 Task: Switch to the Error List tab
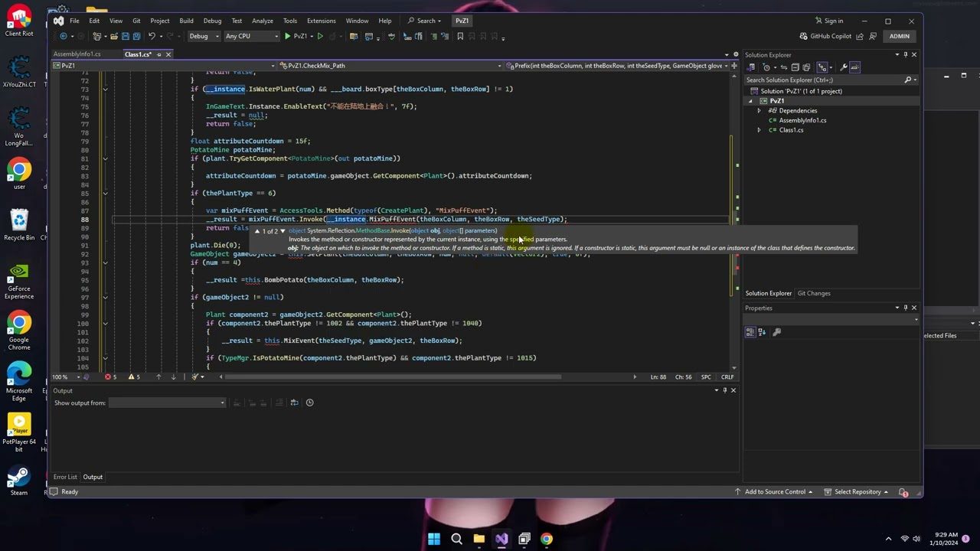tap(65, 478)
